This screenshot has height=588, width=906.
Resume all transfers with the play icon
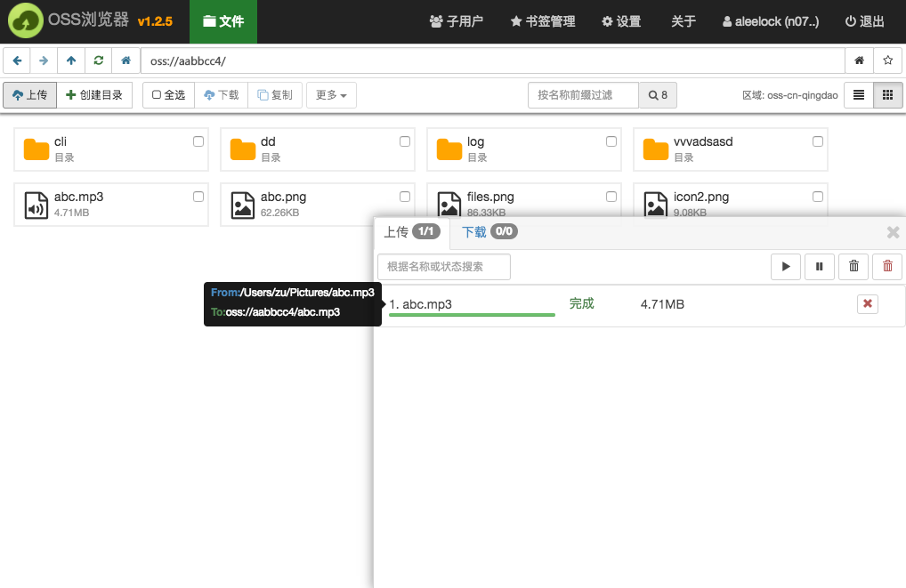786,266
